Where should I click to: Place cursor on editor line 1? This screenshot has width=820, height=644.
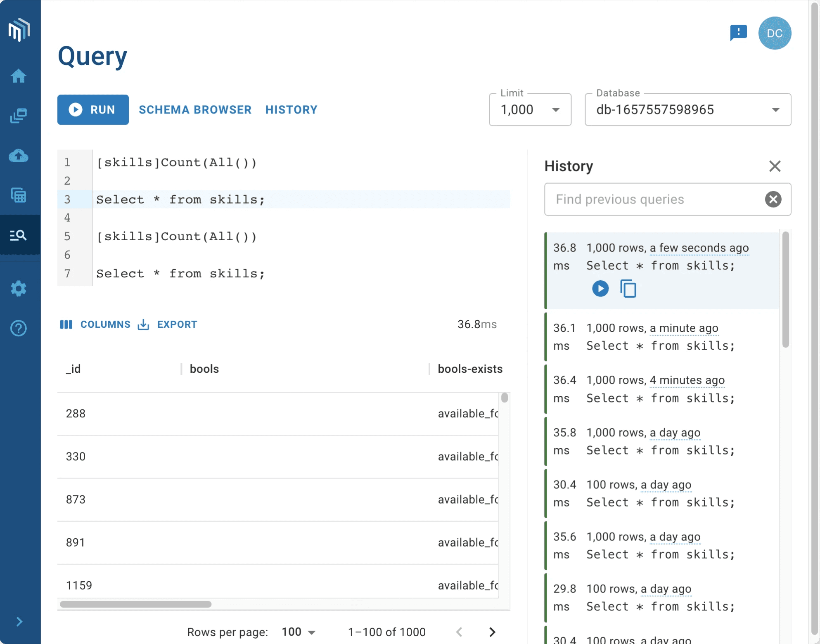click(177, 163)
